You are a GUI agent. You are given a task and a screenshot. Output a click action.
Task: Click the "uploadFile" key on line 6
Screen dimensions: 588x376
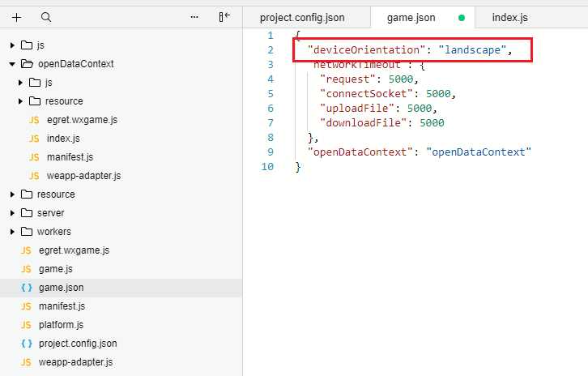(x=357, y=109)
